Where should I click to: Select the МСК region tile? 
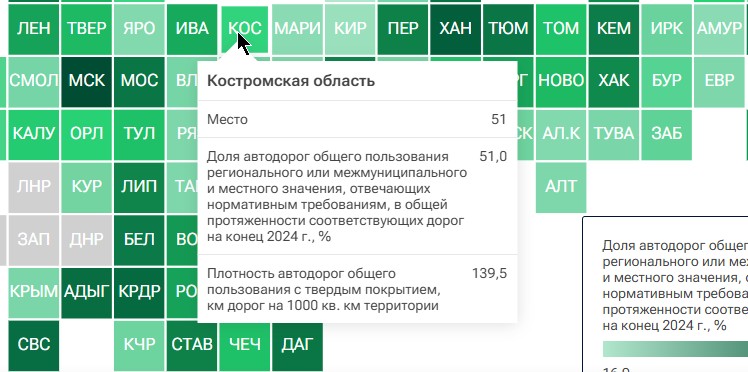[x=86, y=82]
